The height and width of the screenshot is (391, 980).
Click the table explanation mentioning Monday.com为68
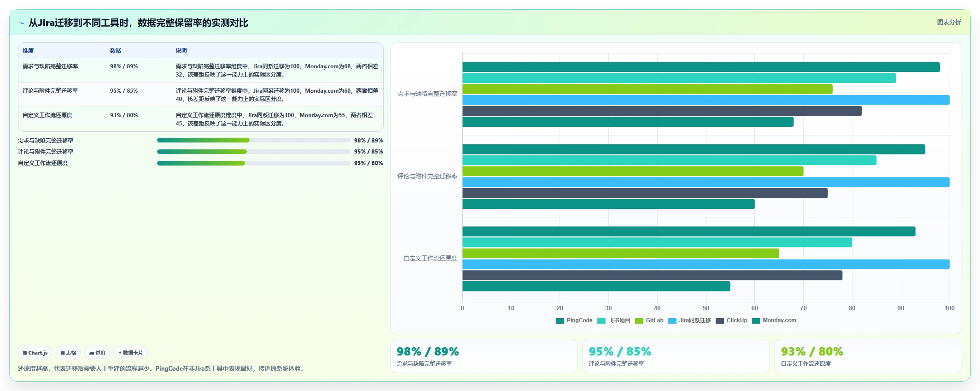tap(277, 71)
